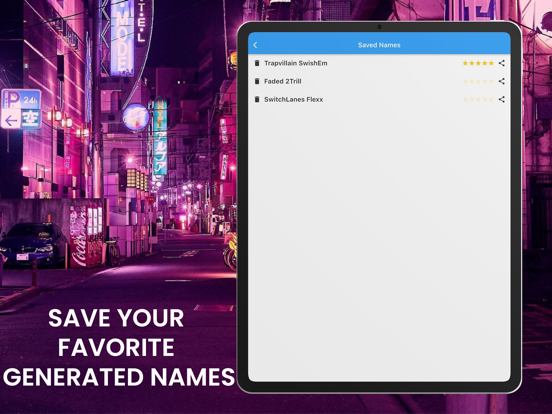Select the Trapvillain SwishEm name text

pos(296,63)
